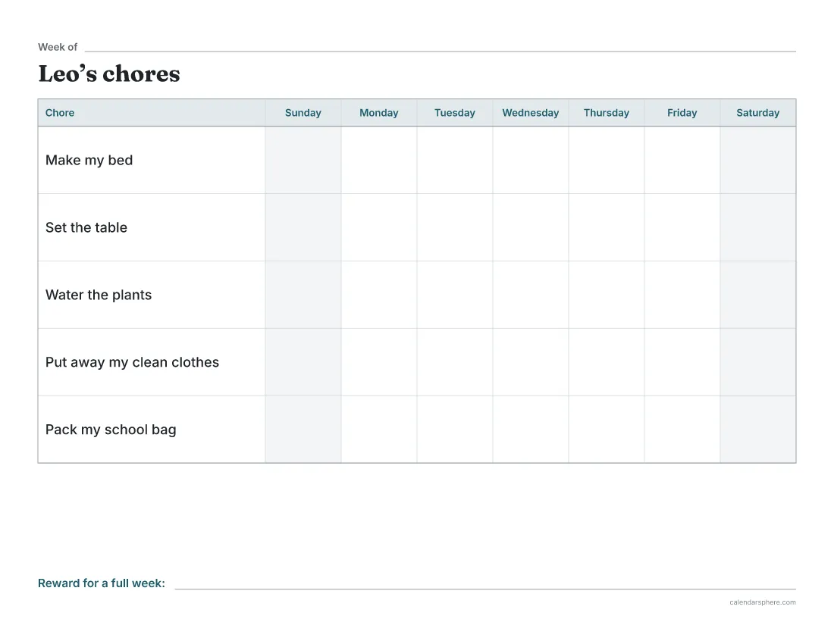This screenshot has height=644, width=834.
Task: Click the "Set the table" chore label
Action: (x=86, y=227)
